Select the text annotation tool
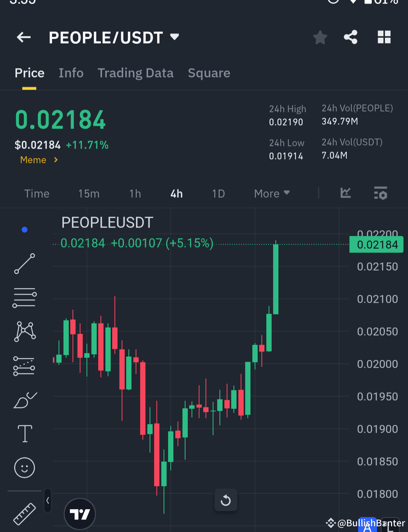Screen dimensions: 408x532 point(24,434)
